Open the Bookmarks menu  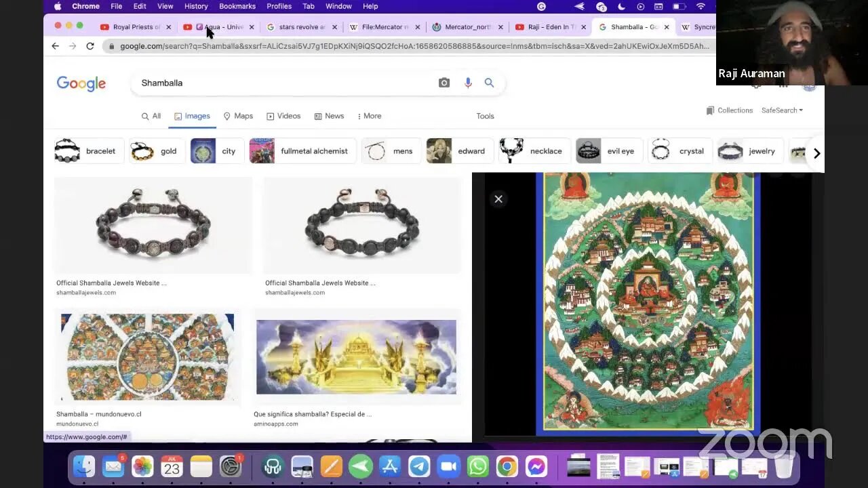pos(237,6)
